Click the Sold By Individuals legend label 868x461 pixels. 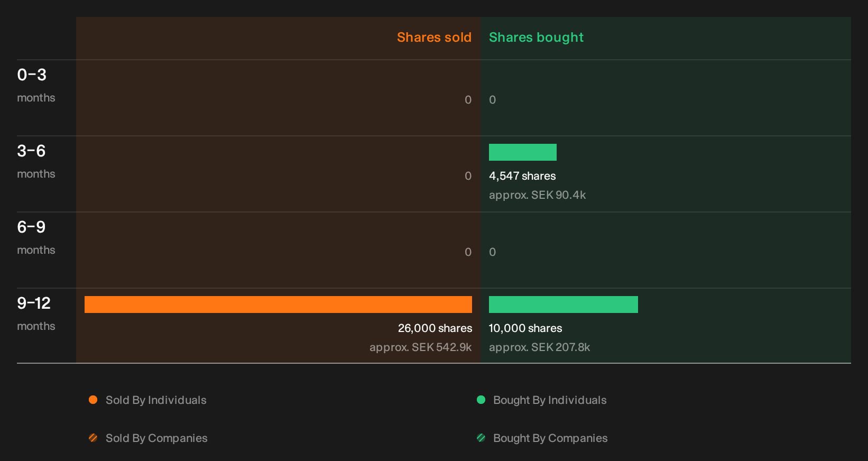click(156, 400)
